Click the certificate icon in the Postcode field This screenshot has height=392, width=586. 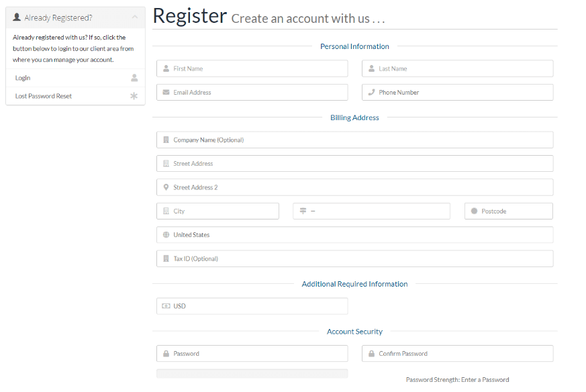pyautogui.click(x=475, y=211)
